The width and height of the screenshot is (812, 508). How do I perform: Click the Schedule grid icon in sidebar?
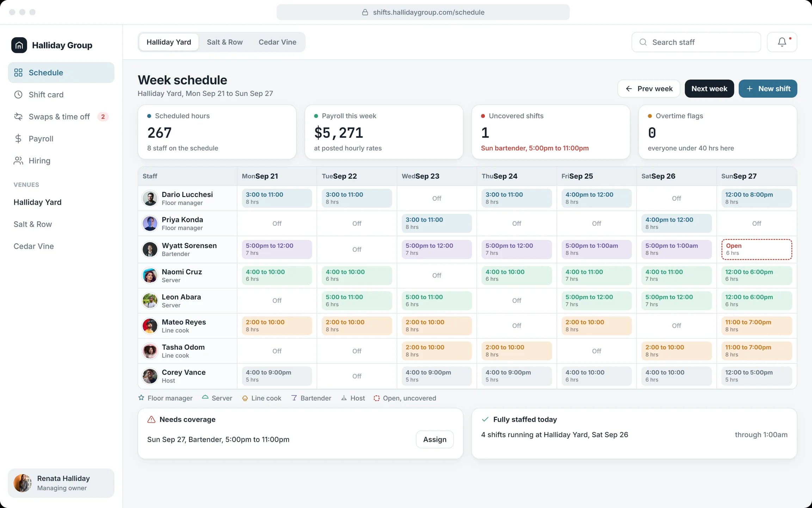18,73
